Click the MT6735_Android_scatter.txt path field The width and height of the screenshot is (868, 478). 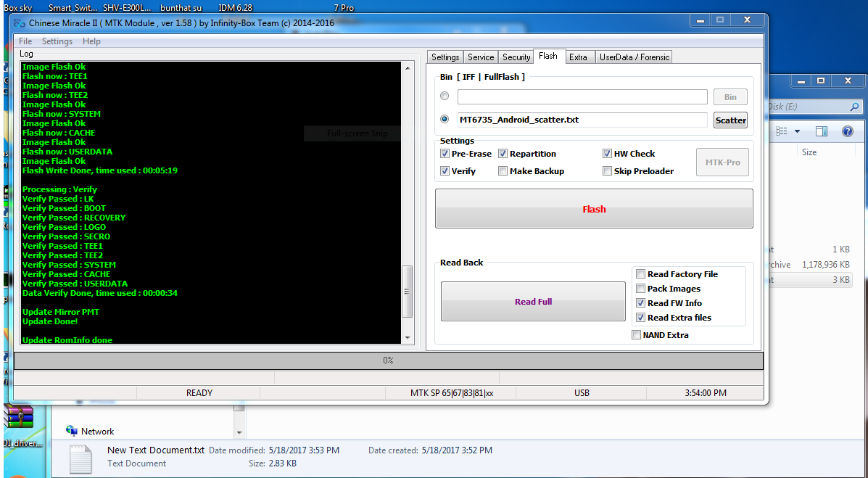tap(582, 120)
